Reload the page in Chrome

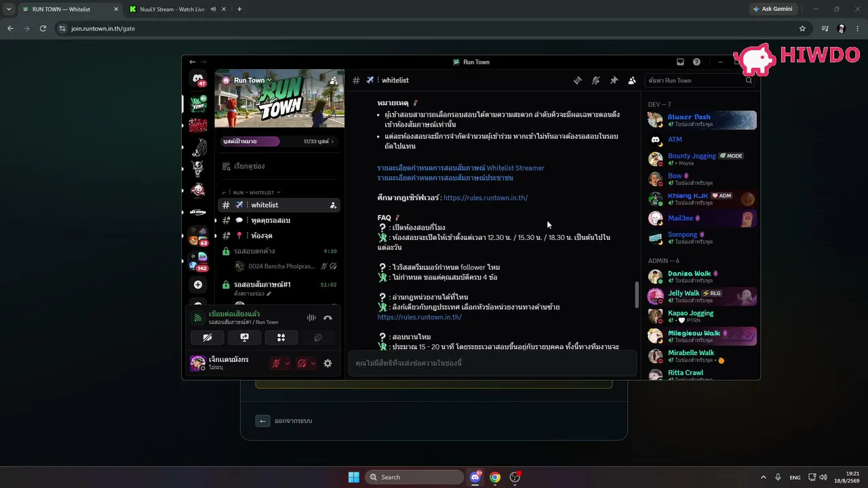pyautogui.click(x=43, y=28)
